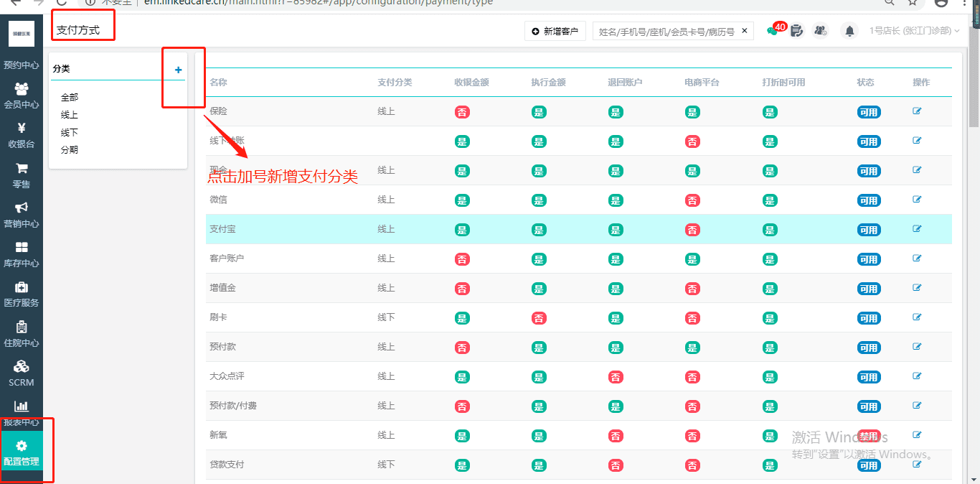Viewport: 980px width, 484px height.
Task: Go to 营销中心 sidebar module
Action: [x=22, y=215]
